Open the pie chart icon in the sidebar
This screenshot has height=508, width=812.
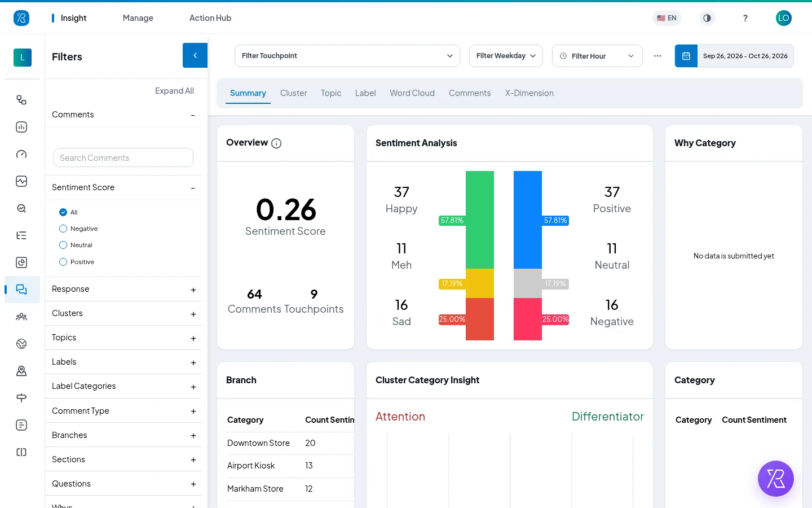(21, 262)
